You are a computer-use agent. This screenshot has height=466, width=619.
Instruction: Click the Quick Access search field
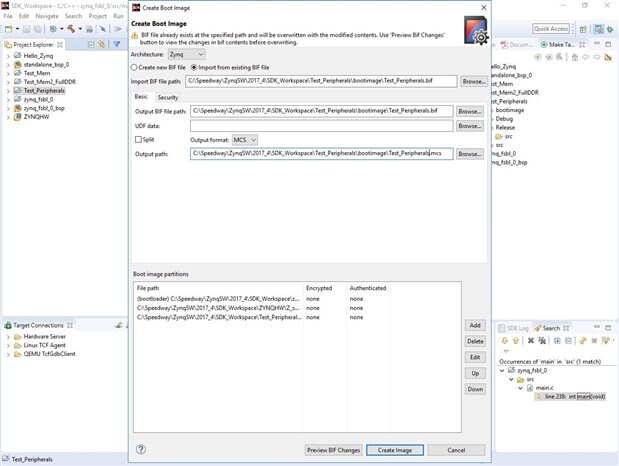coord(551,29)
